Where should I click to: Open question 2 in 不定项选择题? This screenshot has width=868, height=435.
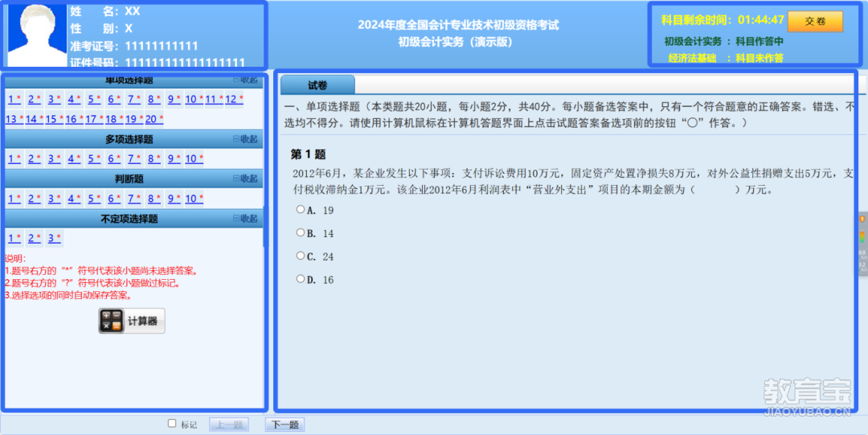coord(35,238)
